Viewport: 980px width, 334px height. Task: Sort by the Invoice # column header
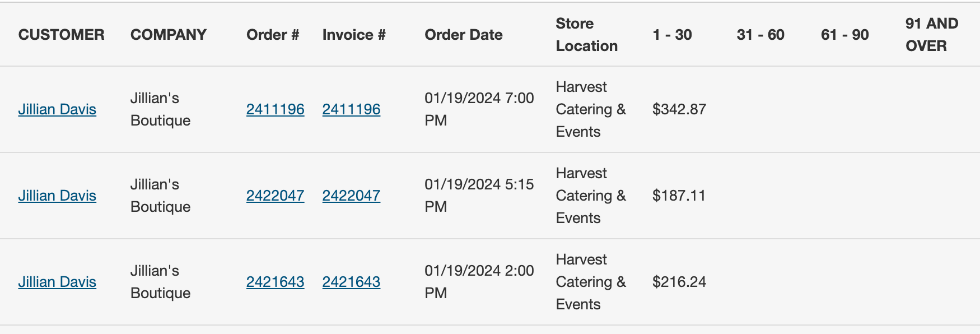click(353, 34)
